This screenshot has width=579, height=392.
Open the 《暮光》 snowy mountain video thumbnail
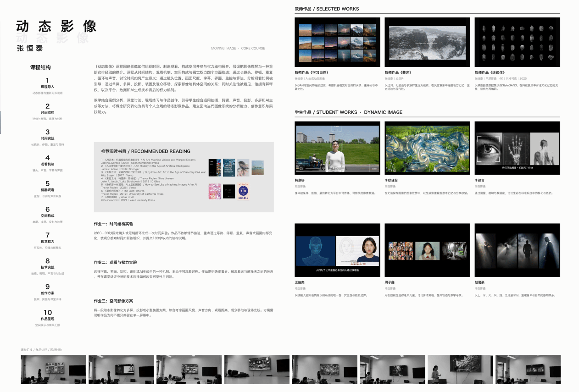pos(427,42)
